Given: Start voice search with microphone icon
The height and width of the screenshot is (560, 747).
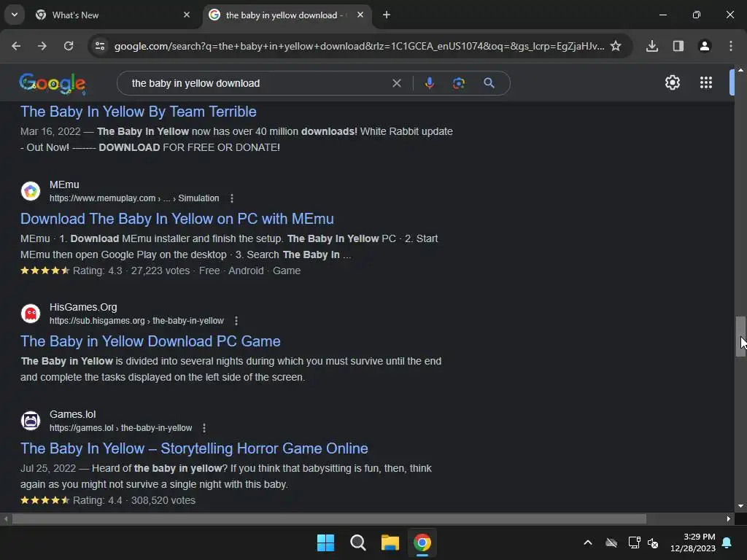Looking at the screenshot, I should coord(429,83).
